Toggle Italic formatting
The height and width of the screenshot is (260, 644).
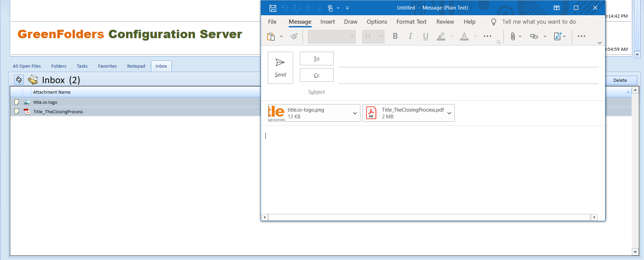tap(410, 36)
